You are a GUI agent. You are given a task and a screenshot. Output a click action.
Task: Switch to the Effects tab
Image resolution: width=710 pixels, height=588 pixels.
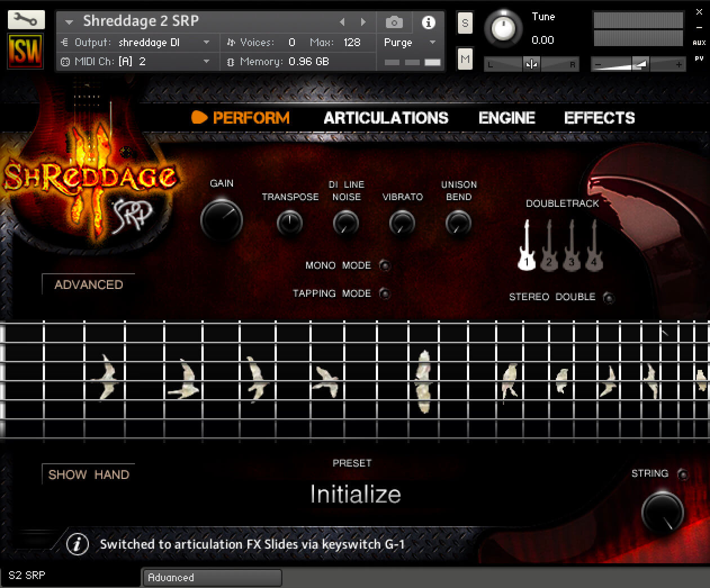(600, 117)
